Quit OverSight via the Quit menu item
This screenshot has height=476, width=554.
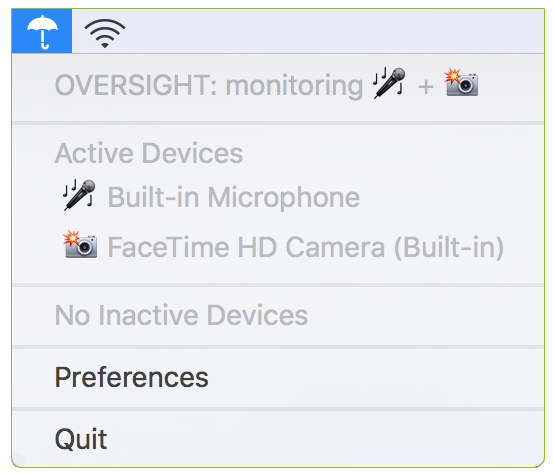[x=278, y=439]
